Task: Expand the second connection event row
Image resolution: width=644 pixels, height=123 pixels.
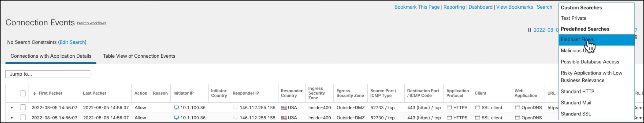Action: coord(12,118)
